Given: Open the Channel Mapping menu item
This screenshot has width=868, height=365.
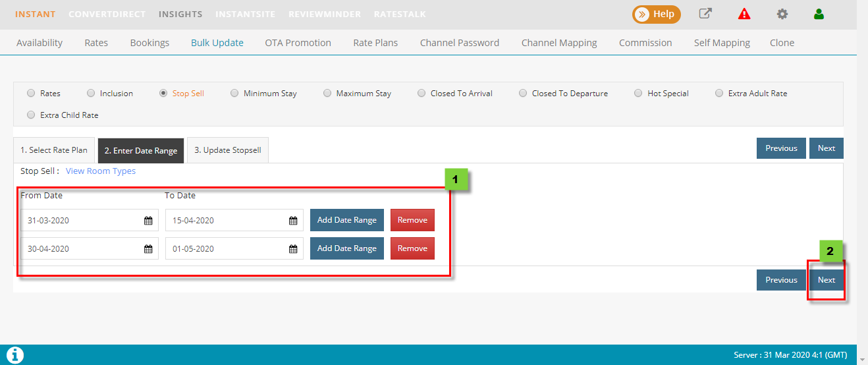Looking at the screenshot, I should coord(558,43).
